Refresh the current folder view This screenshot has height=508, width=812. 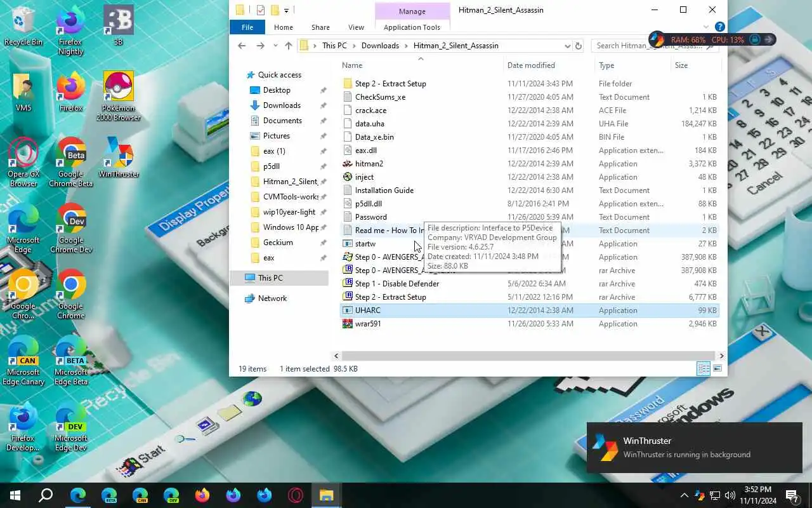pos(578,46)
